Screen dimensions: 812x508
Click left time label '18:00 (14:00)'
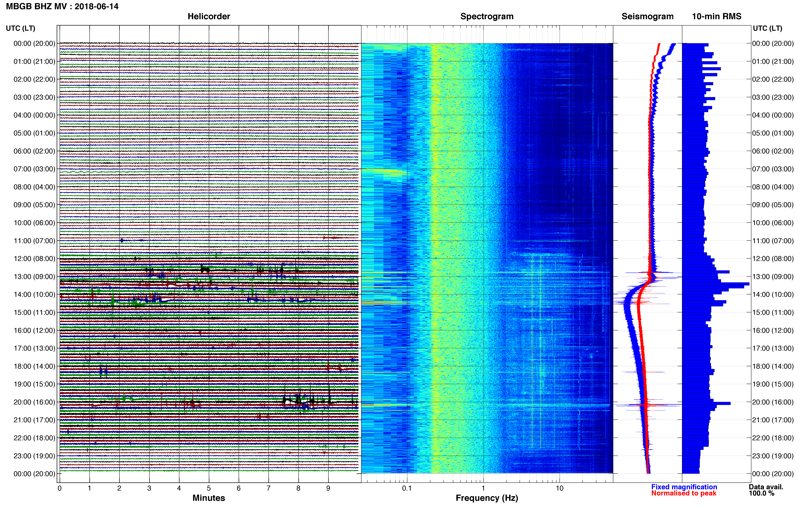pos(34,366)
